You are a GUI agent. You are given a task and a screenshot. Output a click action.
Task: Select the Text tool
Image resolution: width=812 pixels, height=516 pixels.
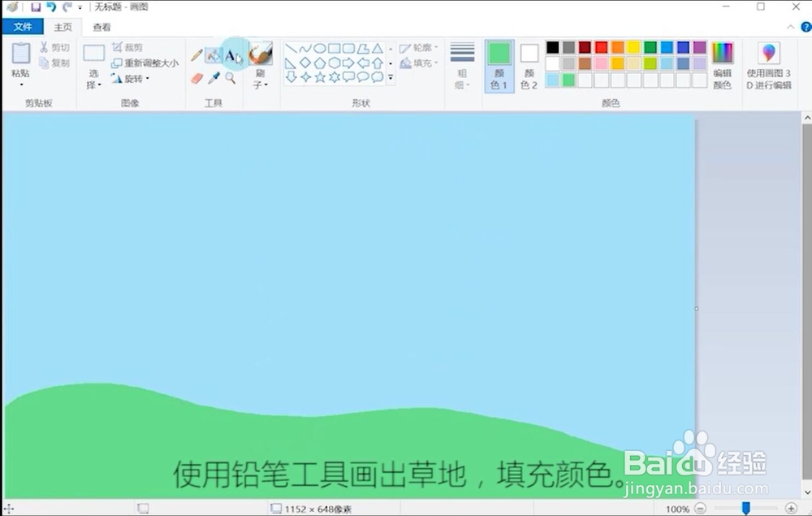coord(232,55)
